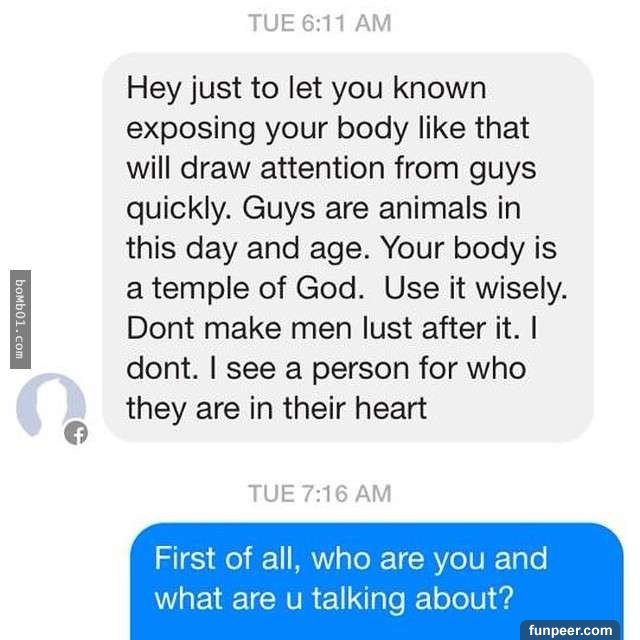The image size is (640, 640).
Task: Tap the TUE 7:16 AM timestamp
Action: (x=320, y=493)
